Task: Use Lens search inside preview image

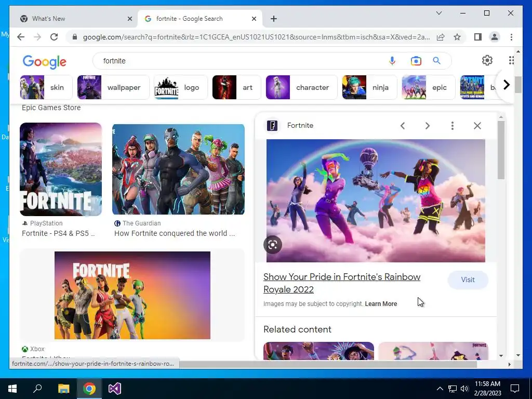Action: (x=273, y=245)
